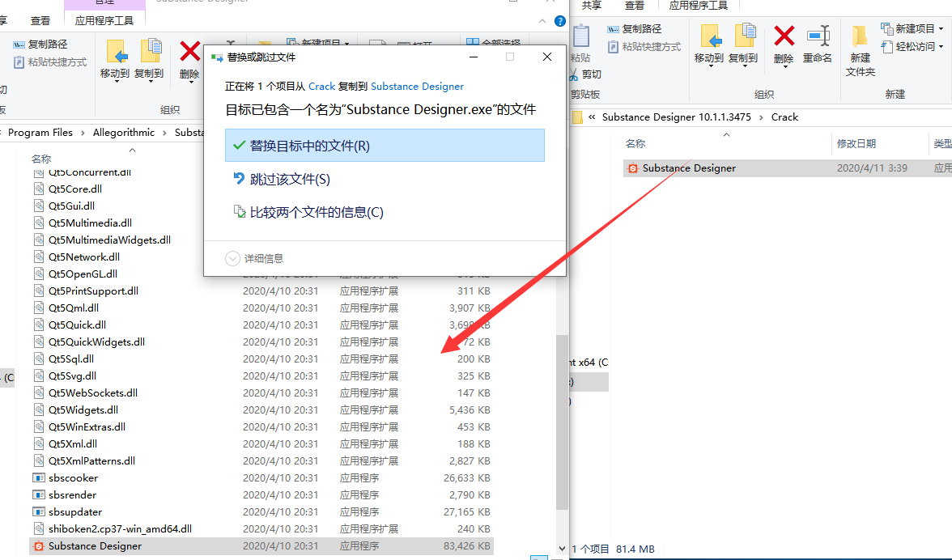Go to Program Files in the breadcrumb
This screenshot has height=560, width=952.
tap(40, 133)
